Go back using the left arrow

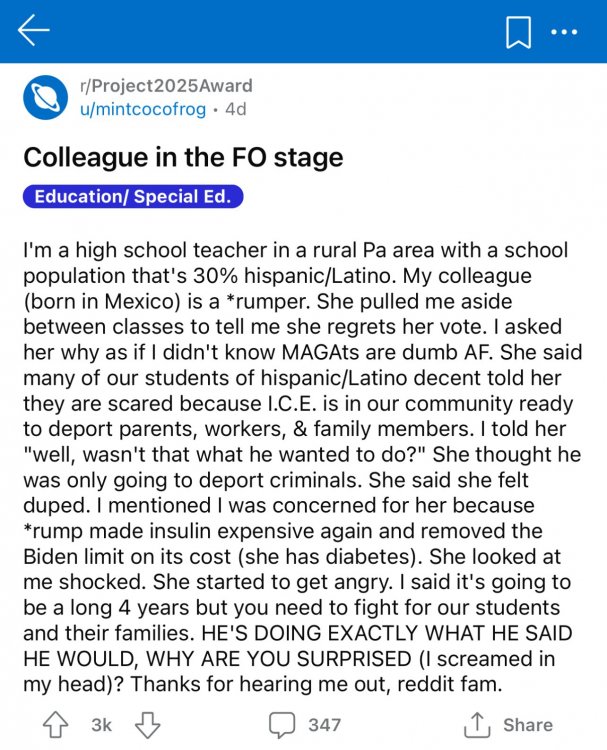tap(33, 33)
